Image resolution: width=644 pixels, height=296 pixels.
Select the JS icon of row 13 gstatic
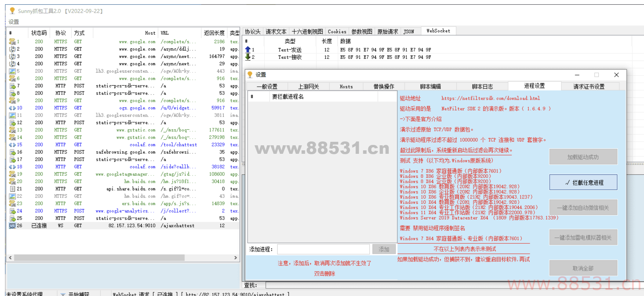(x=12, y=130)
